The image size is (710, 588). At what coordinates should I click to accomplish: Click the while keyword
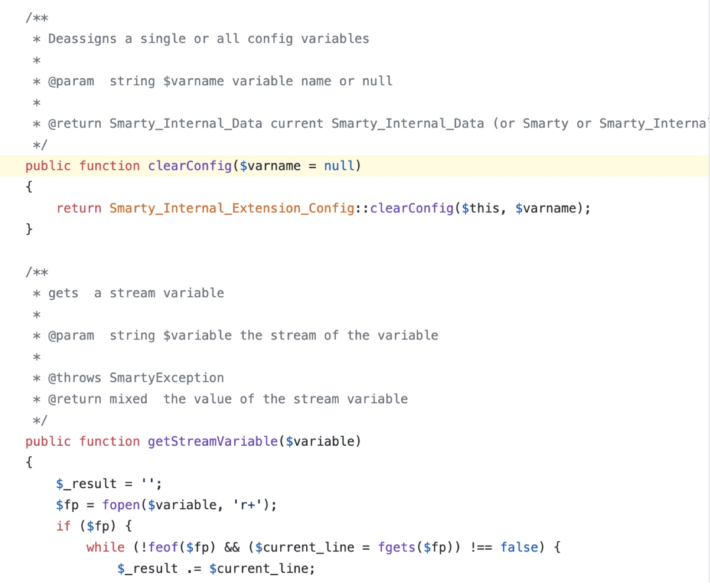click(105, 547)
